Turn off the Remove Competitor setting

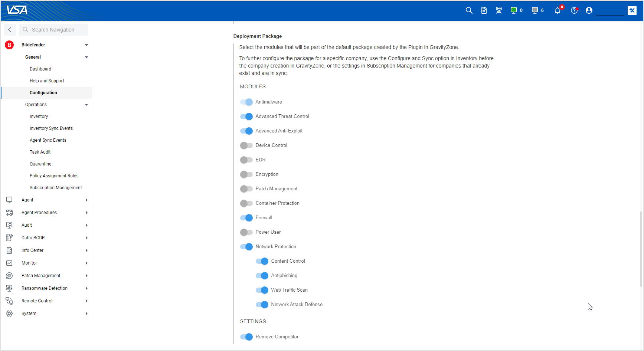[x=246, y=337]
